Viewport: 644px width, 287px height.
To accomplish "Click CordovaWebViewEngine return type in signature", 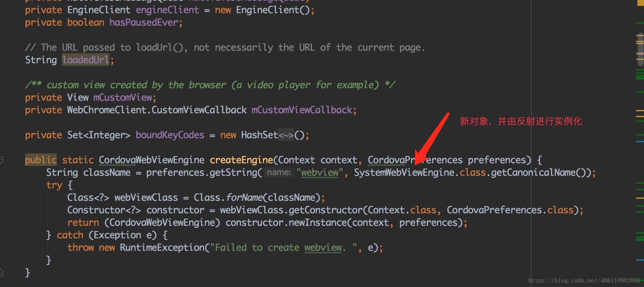I will pyautogui.click(x=152, y=160).
